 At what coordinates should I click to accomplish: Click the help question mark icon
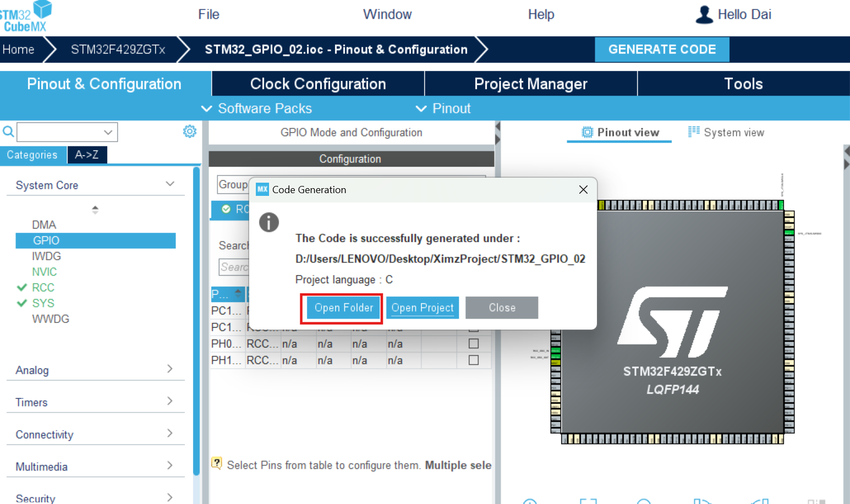[x=217, y=463]
